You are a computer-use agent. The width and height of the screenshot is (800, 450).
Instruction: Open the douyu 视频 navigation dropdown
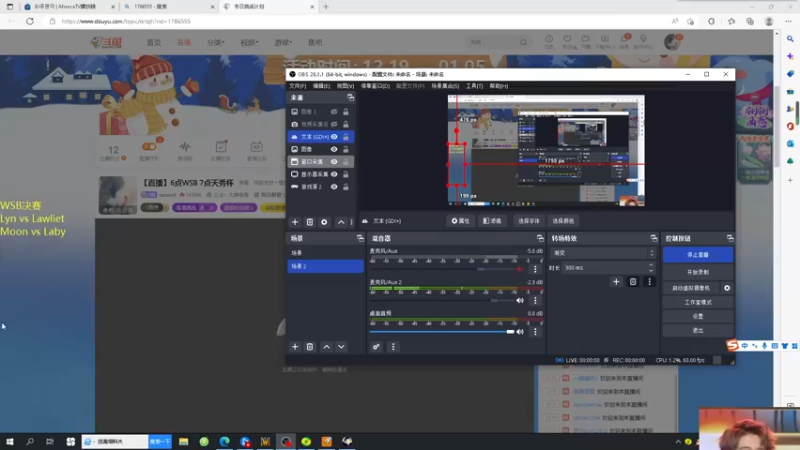point(249,42)
